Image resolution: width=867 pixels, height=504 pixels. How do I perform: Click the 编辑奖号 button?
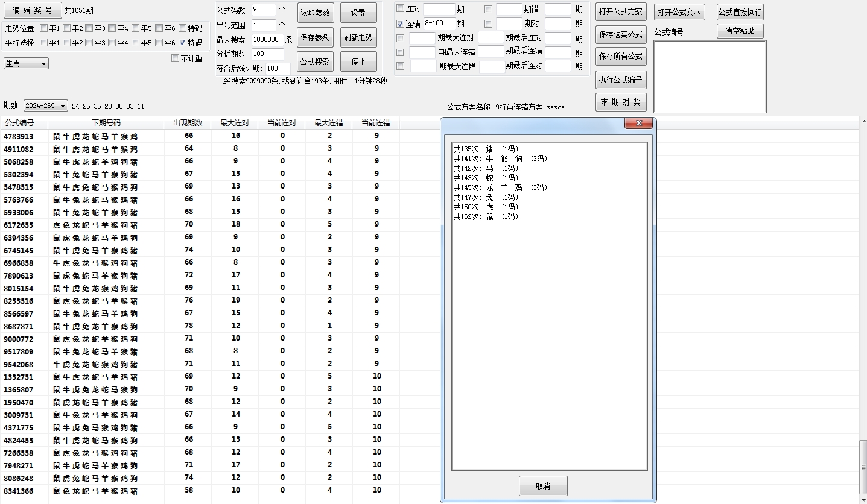[x=33, y=10]
